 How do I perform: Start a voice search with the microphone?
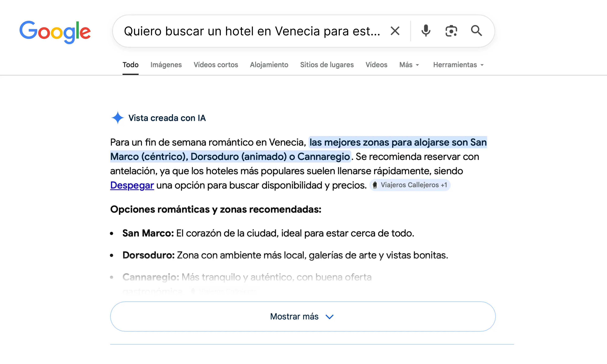tap(426, 31)
